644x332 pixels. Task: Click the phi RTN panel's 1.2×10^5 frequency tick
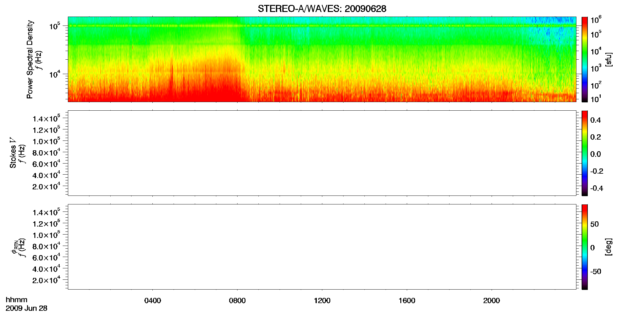tap(46, 223)
